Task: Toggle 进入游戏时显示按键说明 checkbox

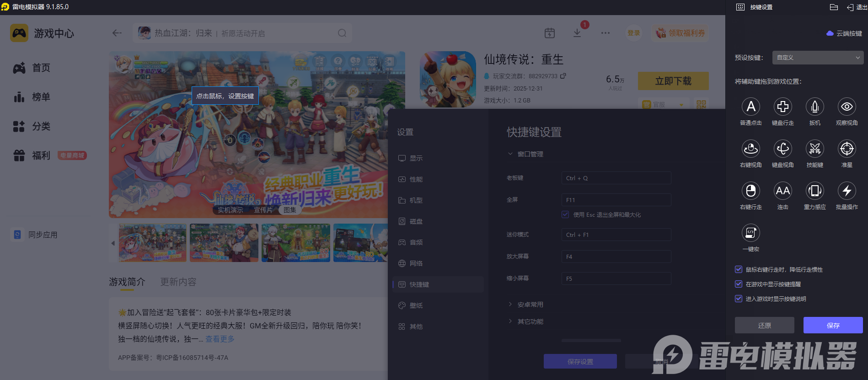Action: click(x=739, y=299)
